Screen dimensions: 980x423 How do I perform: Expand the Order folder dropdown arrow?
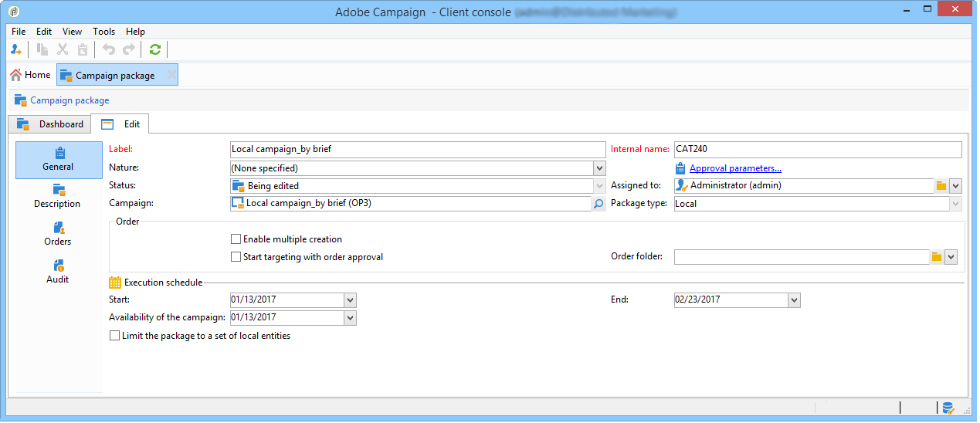951,257
